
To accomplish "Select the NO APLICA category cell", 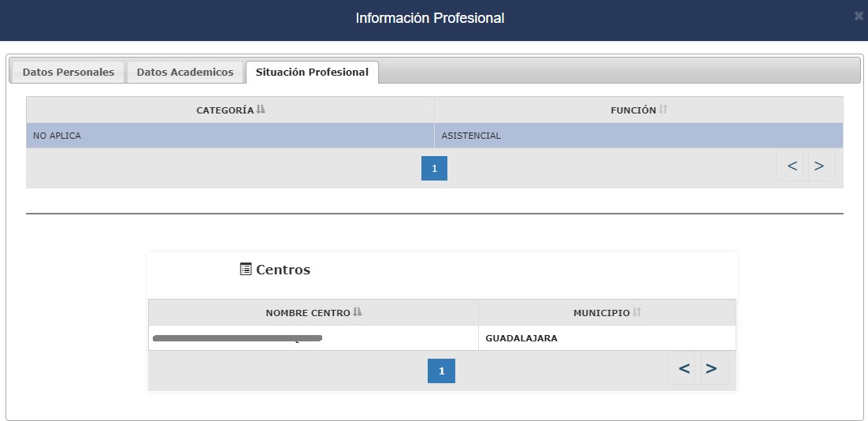I will click(x=230, y=136).
